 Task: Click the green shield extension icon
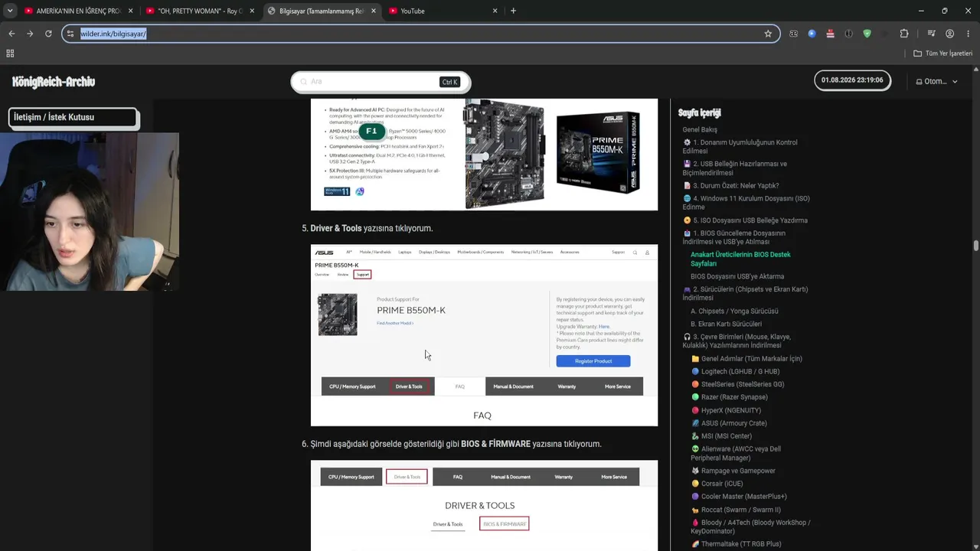tap(867, 34)
